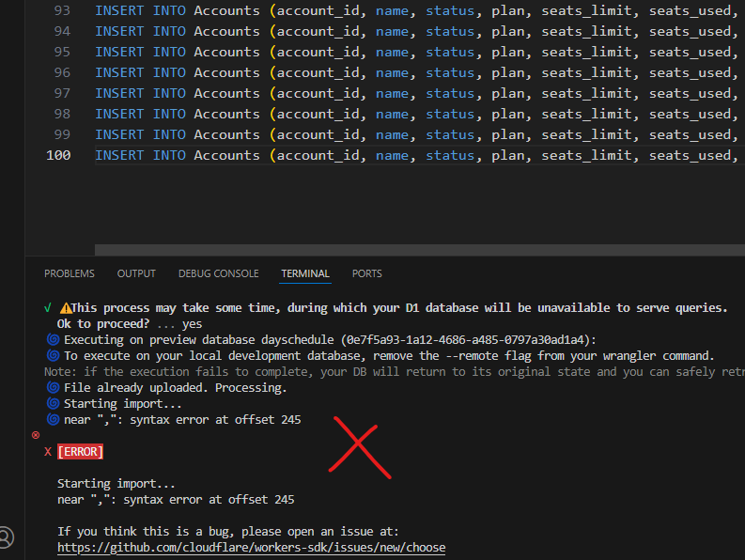Click line number 98 in the gutter
Viewport: 745px width, 560px height.
(62, 114)
